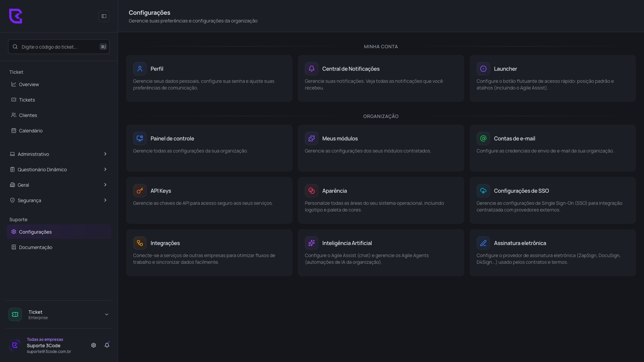Expand the Questionário Dinâmico chevron

coord(105,169)
